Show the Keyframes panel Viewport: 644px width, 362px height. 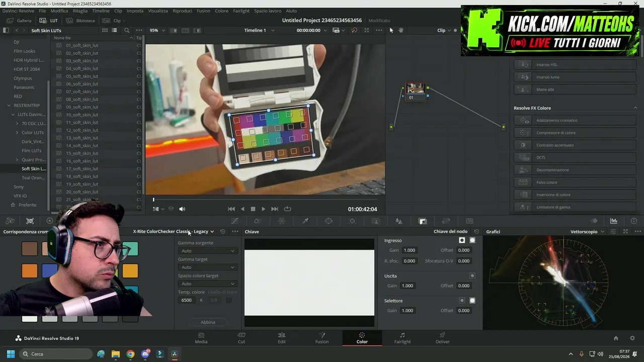[x=594, y=221]
